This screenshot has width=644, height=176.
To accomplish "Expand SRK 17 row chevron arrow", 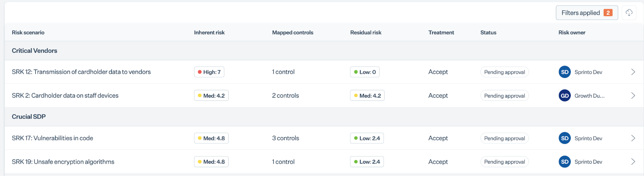I will coord(633,138).
